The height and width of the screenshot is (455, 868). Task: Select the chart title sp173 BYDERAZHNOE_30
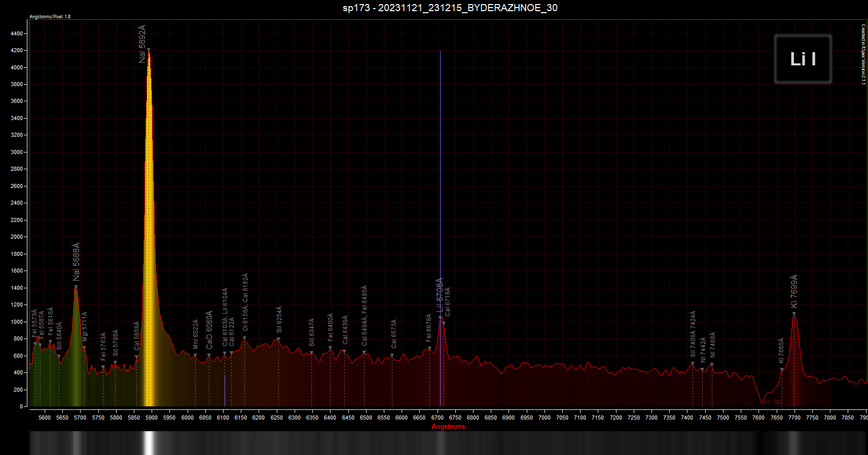click(450, 8)
